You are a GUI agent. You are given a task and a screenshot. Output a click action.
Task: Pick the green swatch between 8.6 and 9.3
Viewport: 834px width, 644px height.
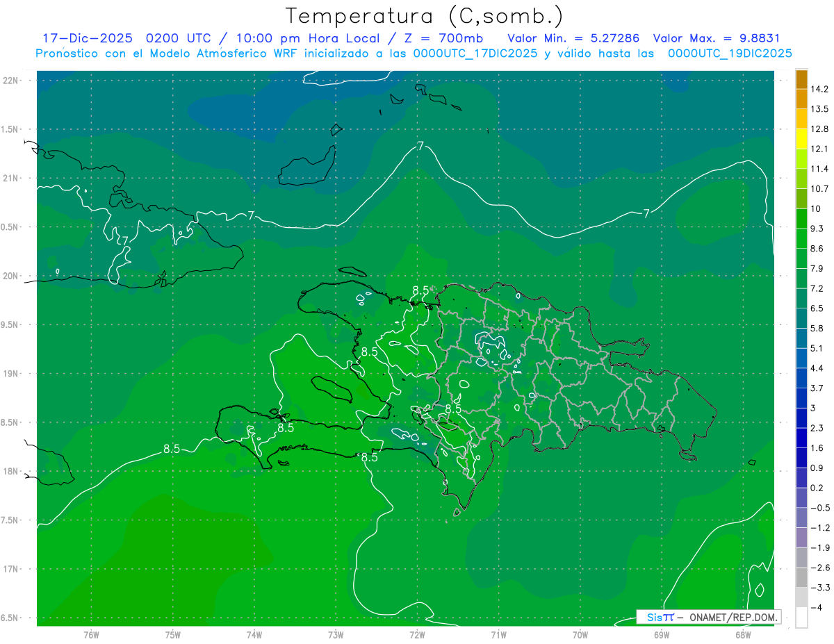(801, 238)
